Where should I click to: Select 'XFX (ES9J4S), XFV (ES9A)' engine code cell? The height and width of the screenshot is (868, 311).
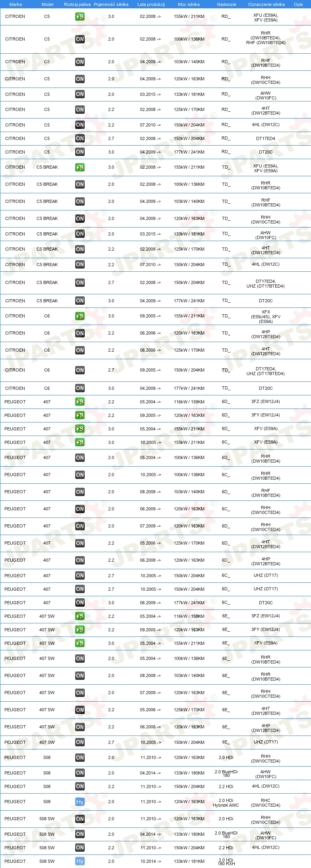point(266,317)
